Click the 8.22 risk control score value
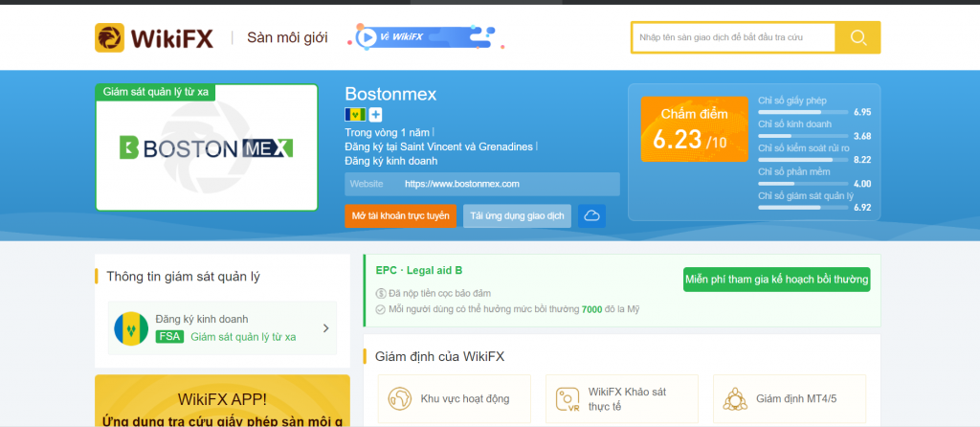 point(862,160)
